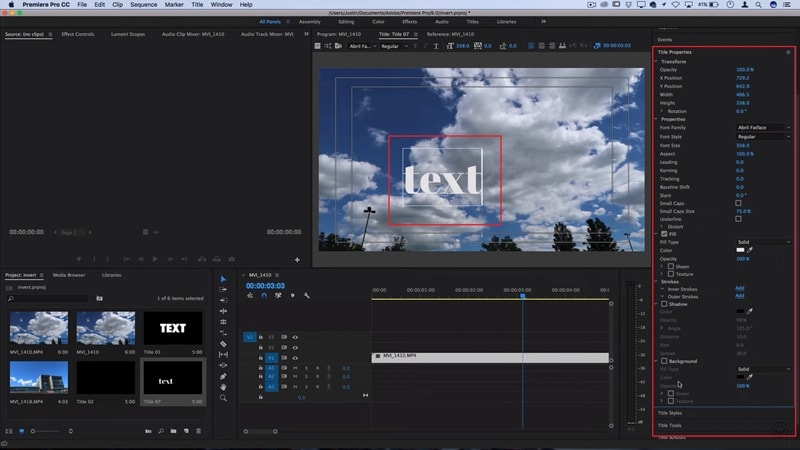Screen dimensions: 800x450
Task: Click the Selection arrow tool
Action: click(223, 279)
